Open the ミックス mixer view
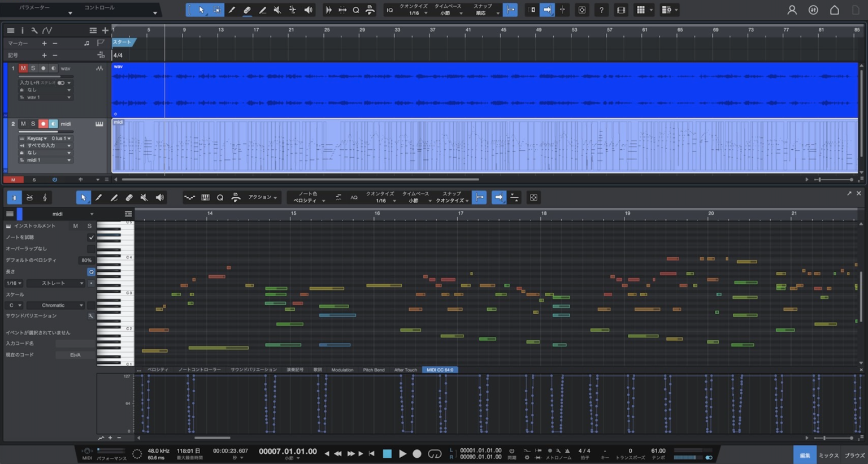The image size is (868, 464). coord(828,456)
